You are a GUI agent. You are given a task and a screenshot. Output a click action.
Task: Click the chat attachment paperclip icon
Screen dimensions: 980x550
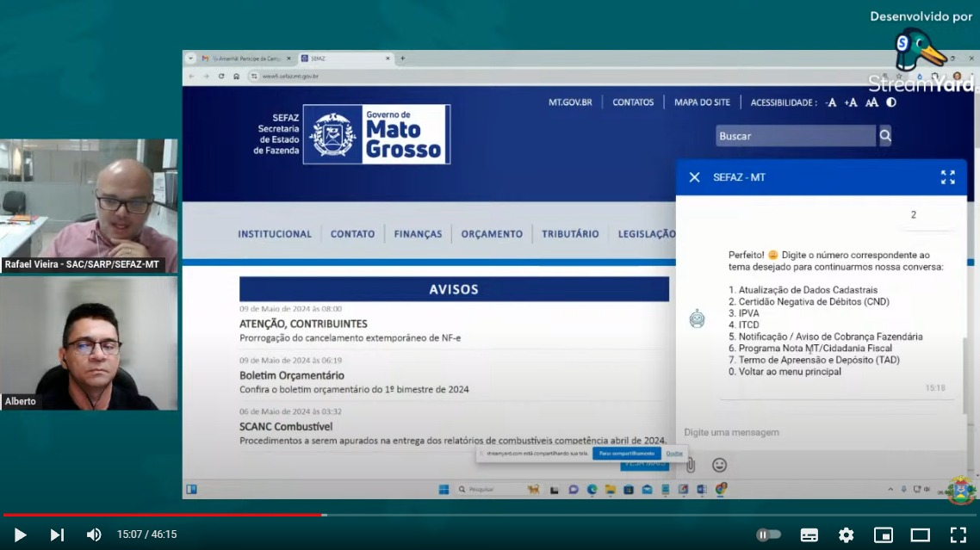pos(690,465)
